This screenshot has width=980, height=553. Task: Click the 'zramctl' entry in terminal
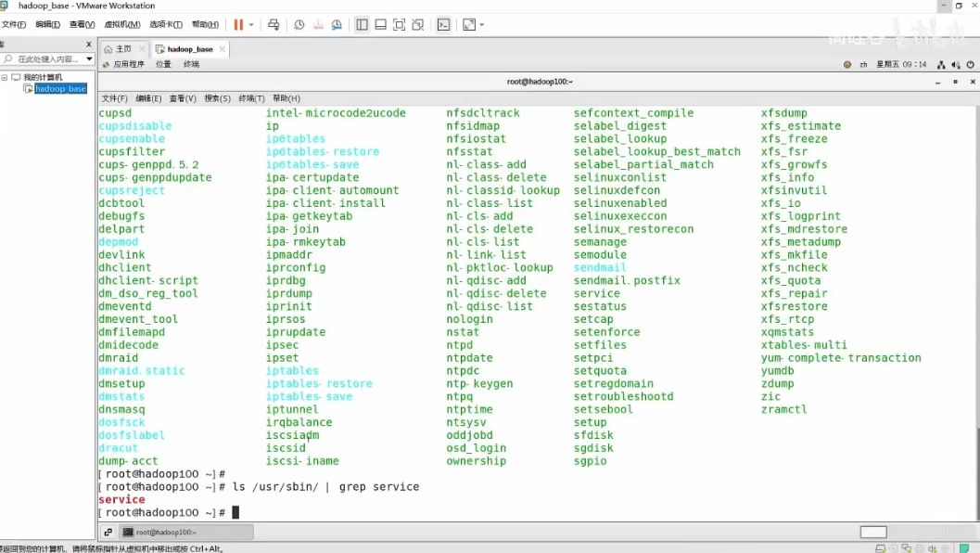(783, 410)
